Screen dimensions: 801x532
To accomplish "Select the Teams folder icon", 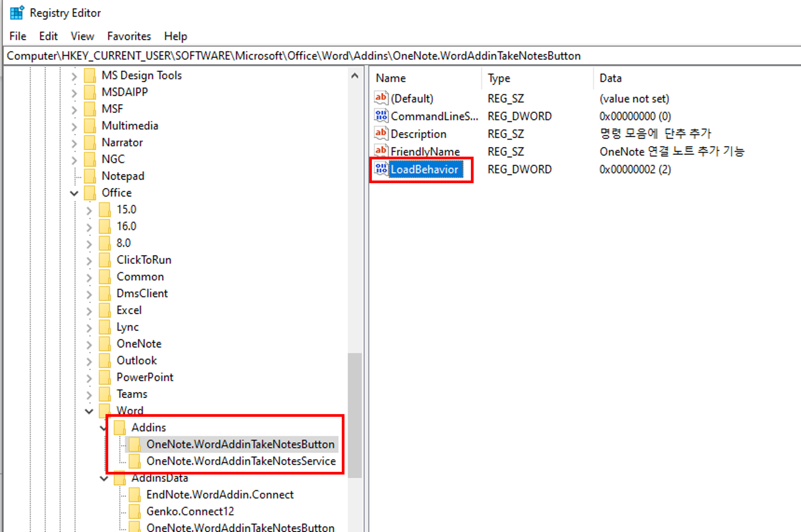I will 105,394.
